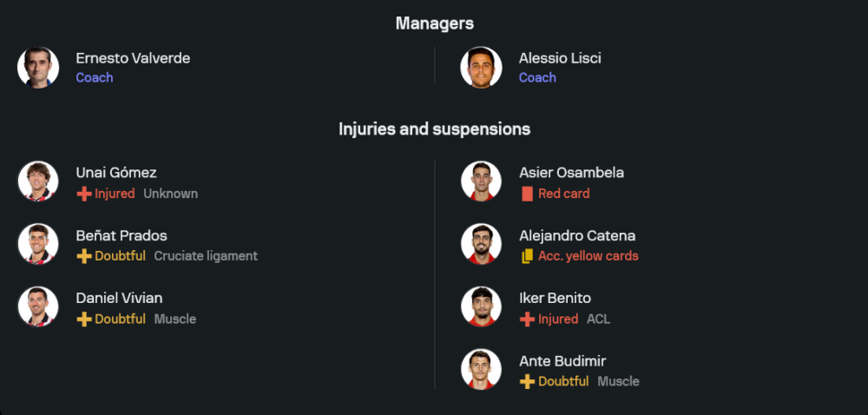Click Iker Benito's player name
868x415 pixels.
(x=555, y=298)
